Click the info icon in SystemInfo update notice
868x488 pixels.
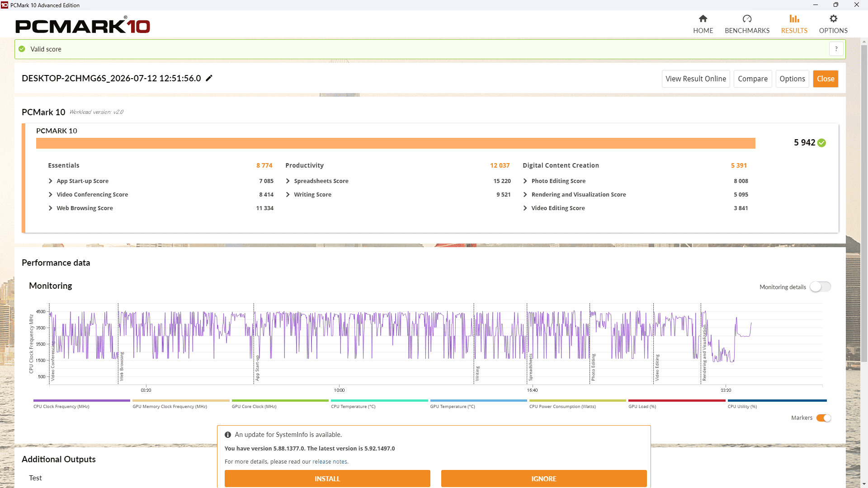tap(228, 435)
